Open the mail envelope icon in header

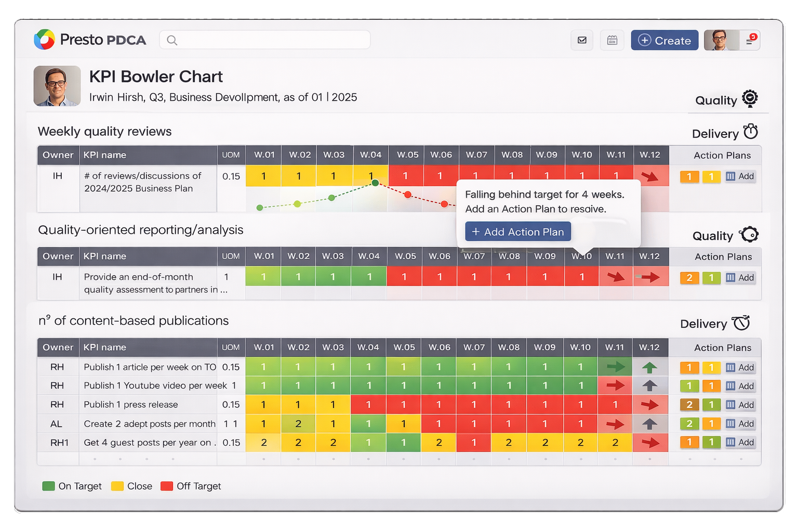[x=582, y=40]
